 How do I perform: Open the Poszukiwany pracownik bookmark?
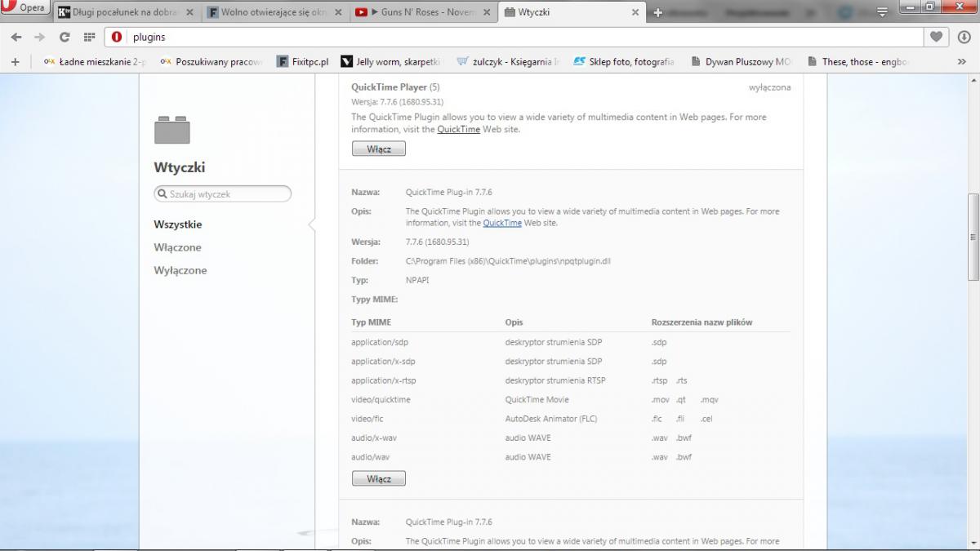[212, 61]
